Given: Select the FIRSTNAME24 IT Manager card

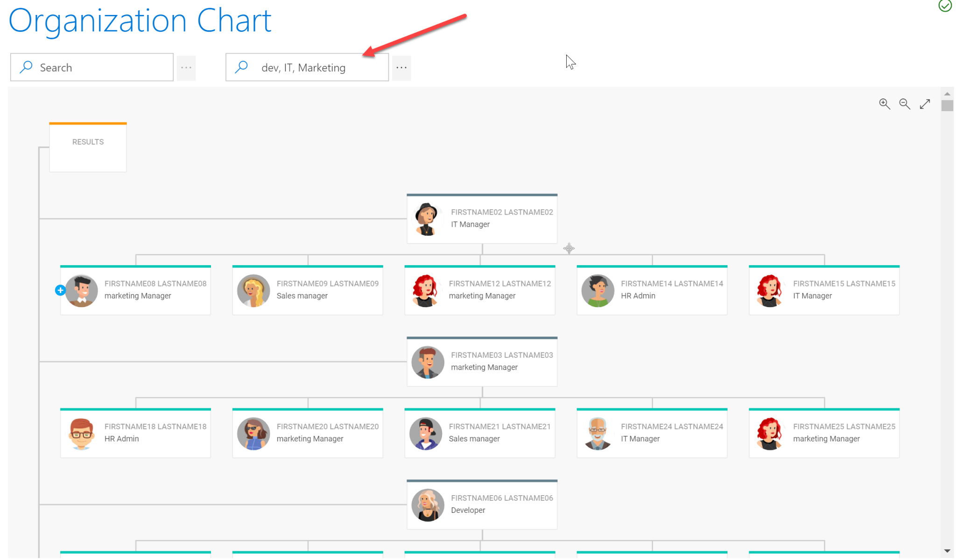Looking at the screenshot, I should coord(652,433).
